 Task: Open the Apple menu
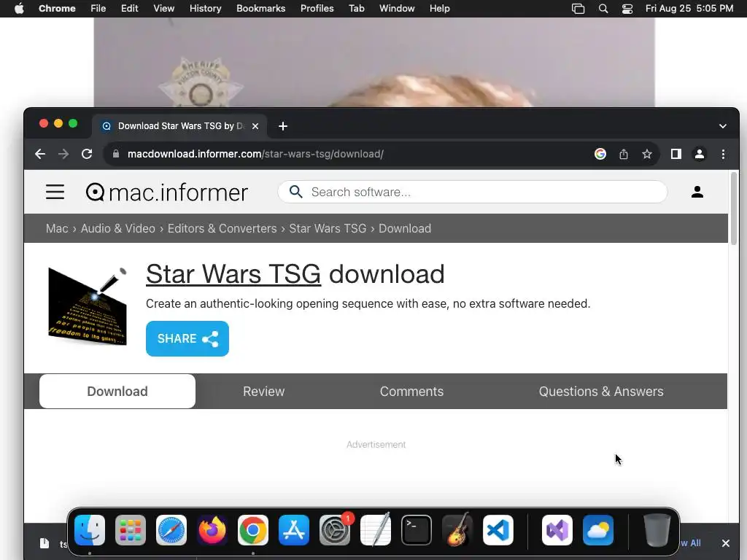[x=19, y=9]
